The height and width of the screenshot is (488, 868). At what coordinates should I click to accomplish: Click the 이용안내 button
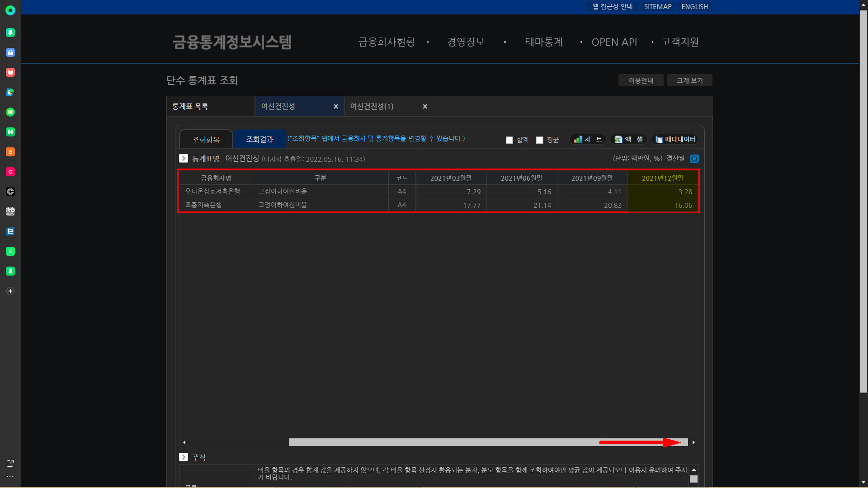coord(641,80)
